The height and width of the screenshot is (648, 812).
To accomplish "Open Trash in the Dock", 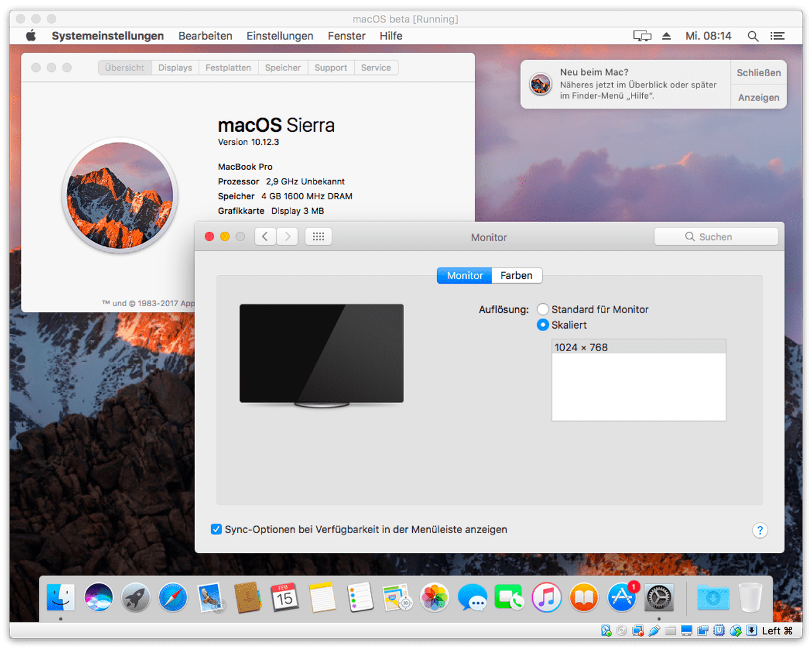I will tap(750, 597).
